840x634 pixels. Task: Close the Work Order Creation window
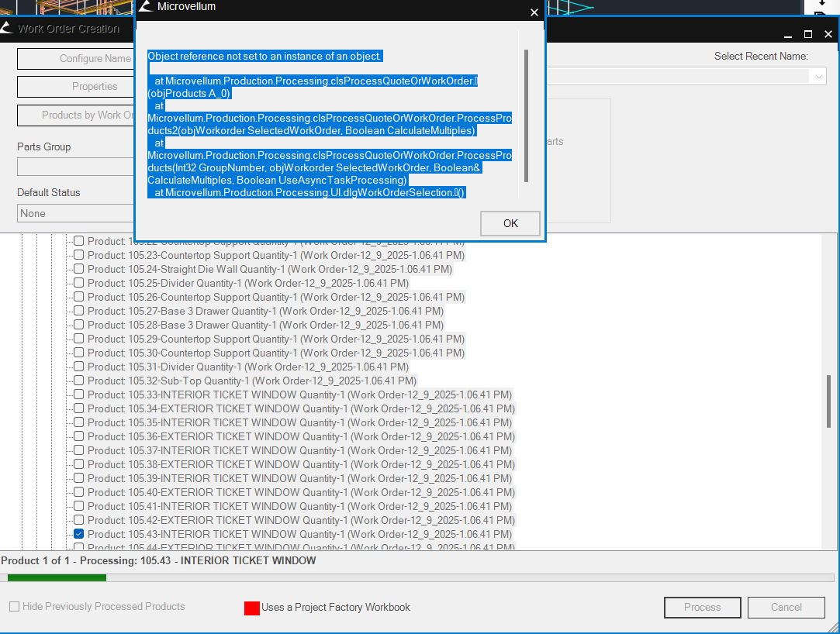(x=828, y=34)
